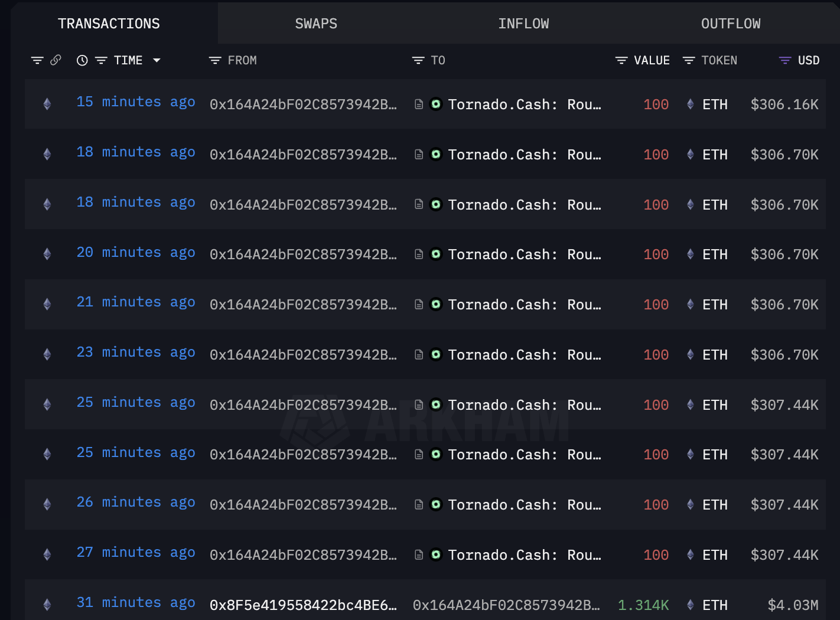840x620 pixels.
Task: Open the SWAPS tab
Action: [x=316, y=24]
